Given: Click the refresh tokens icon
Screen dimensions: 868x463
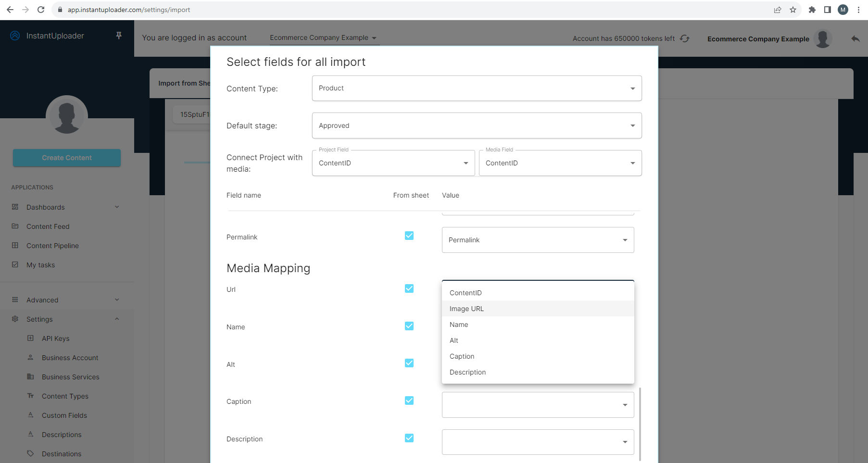Looking at the screenshot, I should pyautogui.click(x=685, y=38).
